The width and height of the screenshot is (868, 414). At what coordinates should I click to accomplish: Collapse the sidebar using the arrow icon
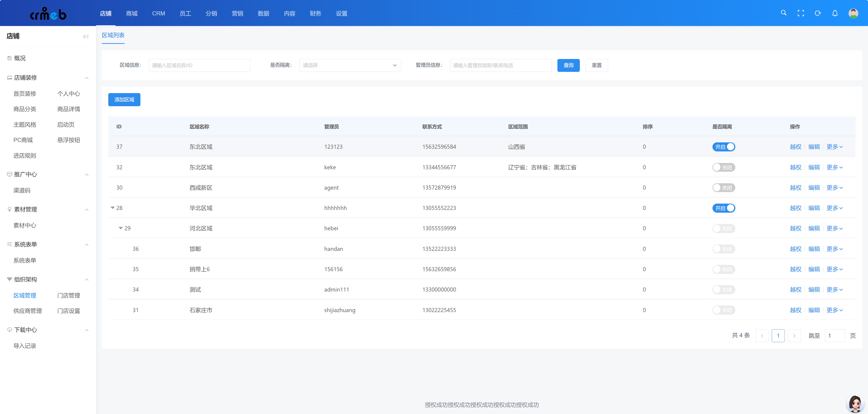(x=86, y=36)
